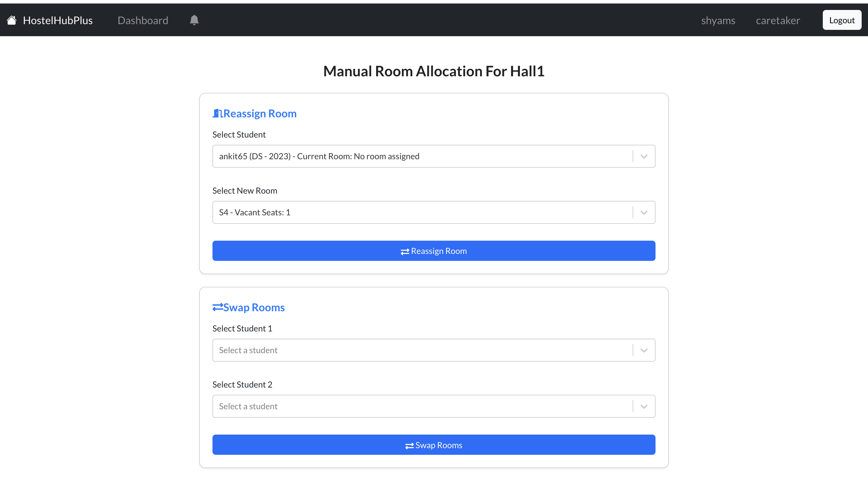The image size is (868, 494).
Task: Click the HostelHubPlus home icon
Action: pos(11,21)
